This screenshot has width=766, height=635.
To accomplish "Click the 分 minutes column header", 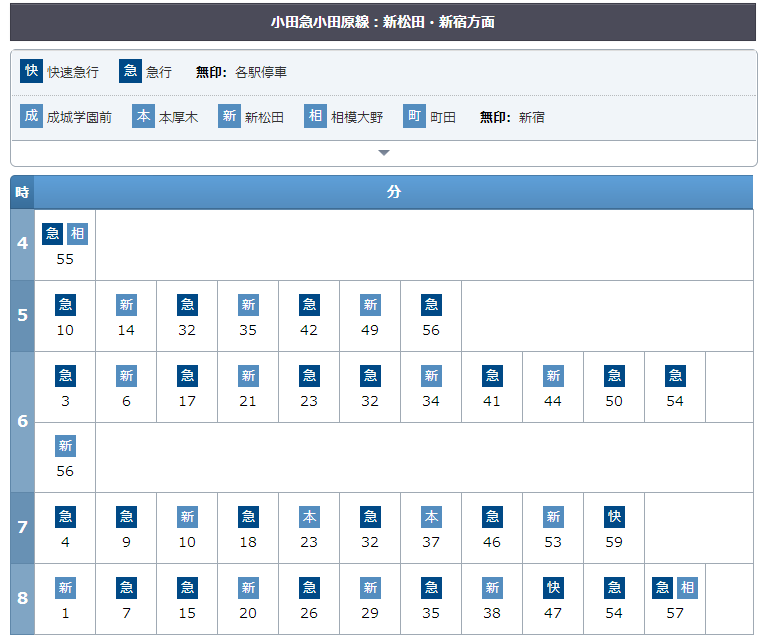I will [394, 192].
